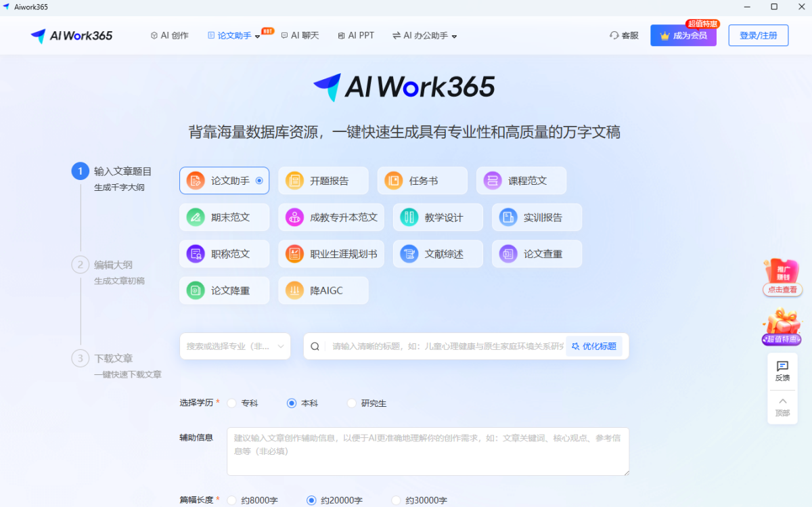Click the 论文降重 green card icon
Image resolution: width=812 pixels, height=507 pixels.
196,290
